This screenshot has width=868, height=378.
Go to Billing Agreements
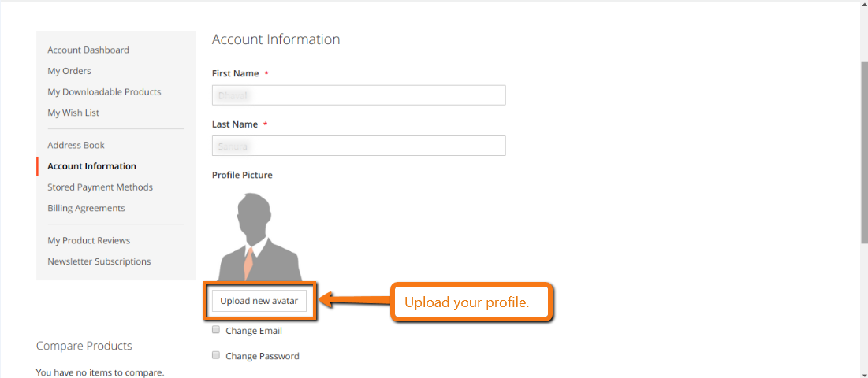(x=87, y=209)
